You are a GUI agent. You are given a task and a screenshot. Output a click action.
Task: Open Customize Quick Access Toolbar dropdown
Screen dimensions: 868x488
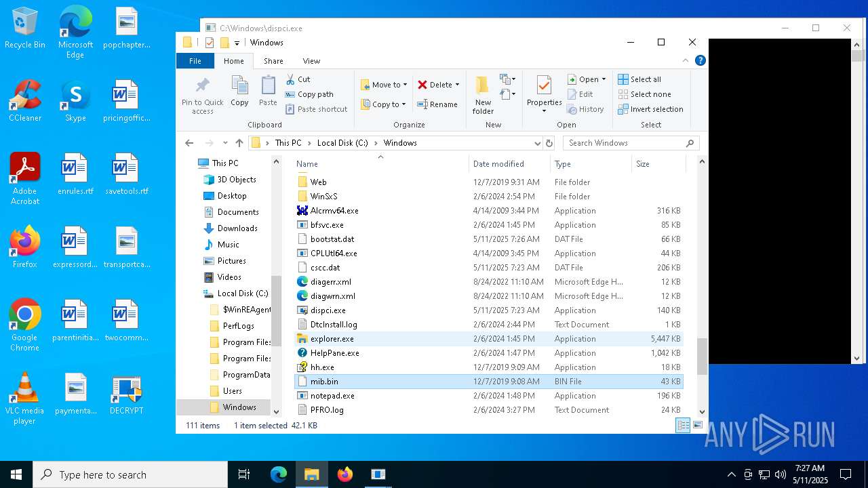[x=237, y=43]
